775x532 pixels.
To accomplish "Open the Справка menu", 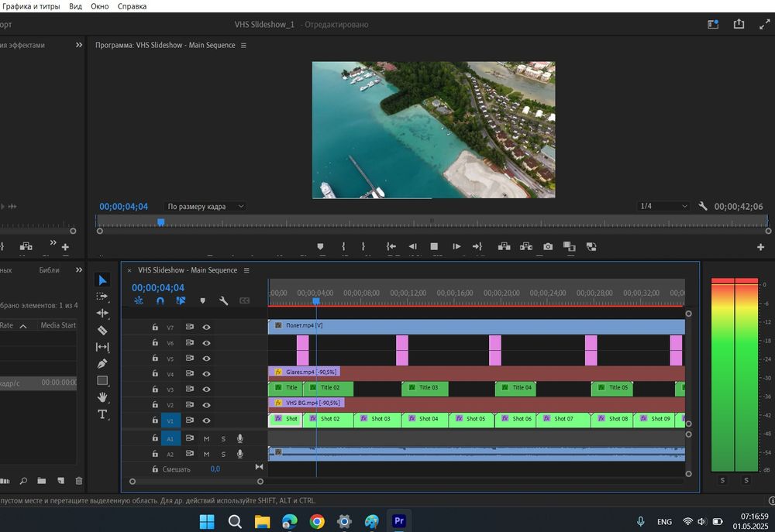I will pyautogui.click(x=131, y=6).
